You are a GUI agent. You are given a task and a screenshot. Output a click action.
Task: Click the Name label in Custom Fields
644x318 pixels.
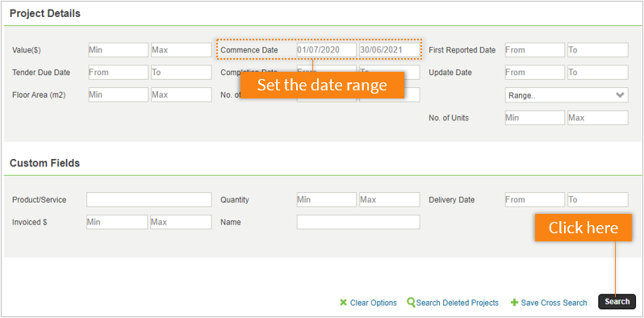click(x=231, y=222)
